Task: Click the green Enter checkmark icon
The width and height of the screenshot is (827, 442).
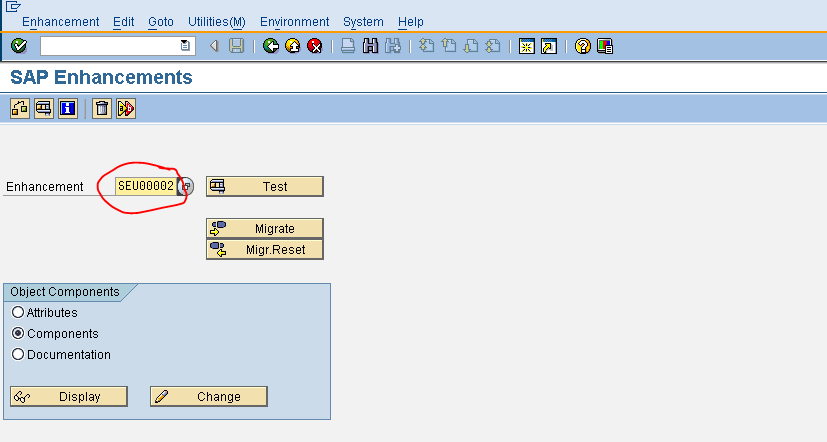Action: pos(19,46)
